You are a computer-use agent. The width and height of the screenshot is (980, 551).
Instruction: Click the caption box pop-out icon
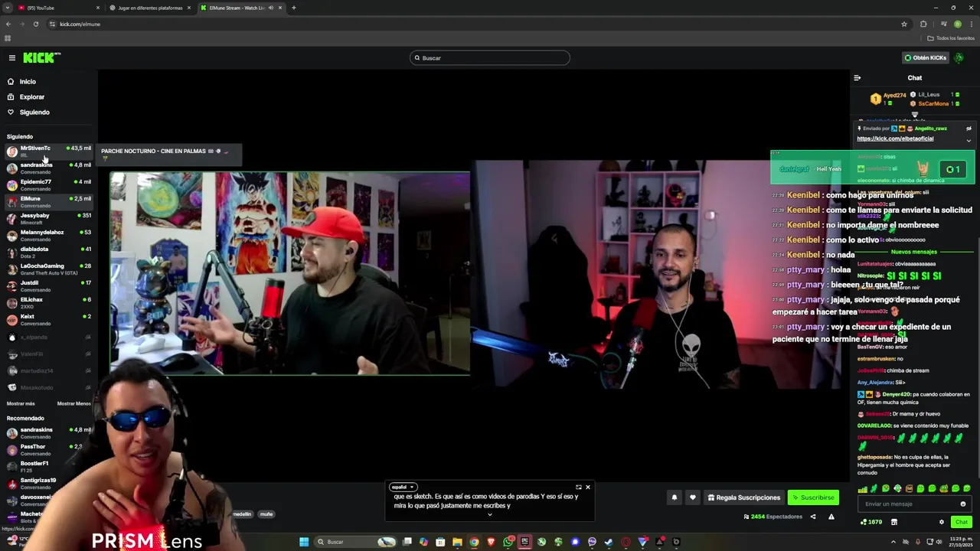tap(578, 487)
